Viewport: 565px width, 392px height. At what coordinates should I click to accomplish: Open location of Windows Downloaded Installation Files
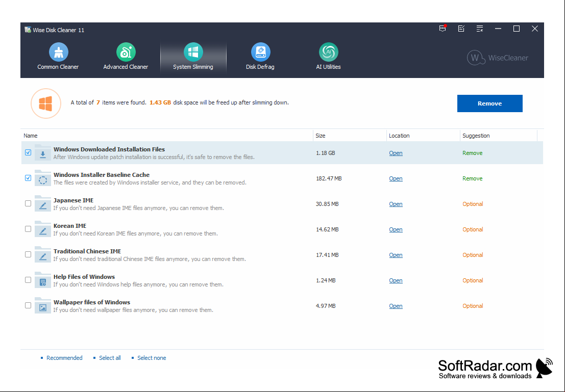point(396,153)
